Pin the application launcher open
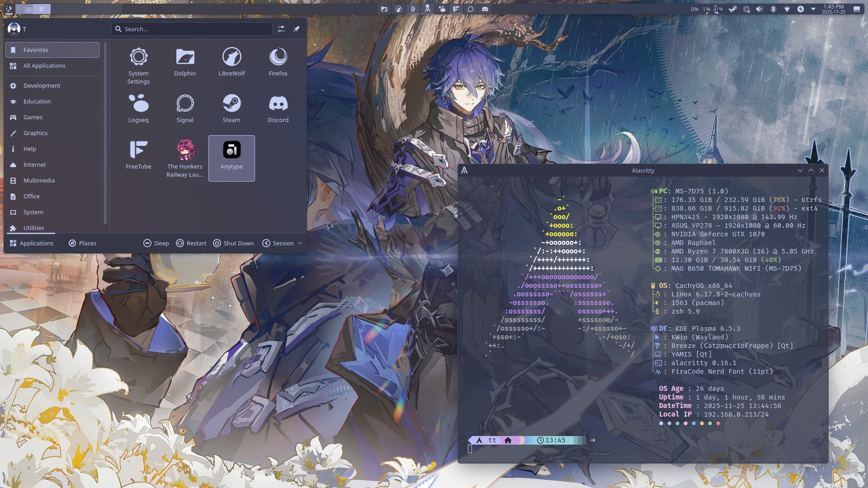Viewport: 868px width, 488px height. [x=297, y=29]
